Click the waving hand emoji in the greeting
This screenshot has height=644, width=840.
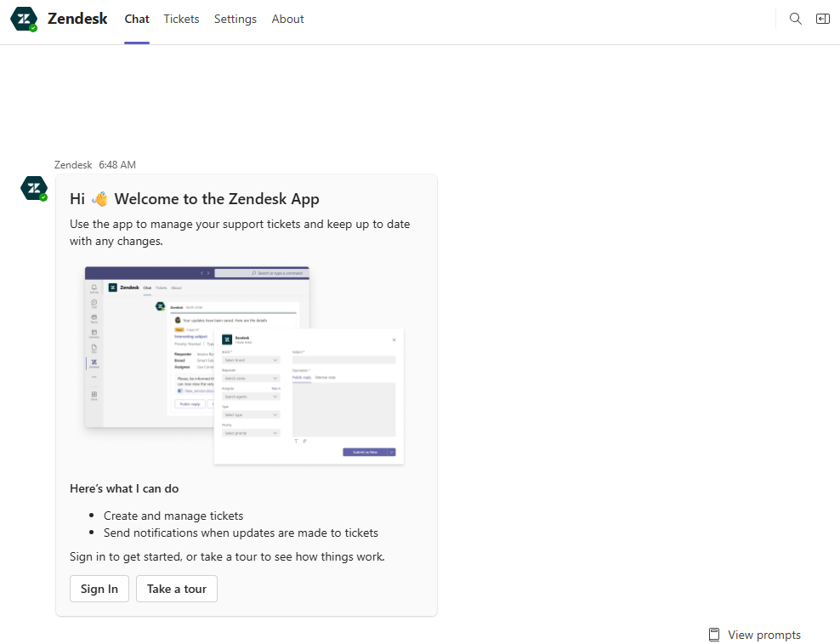click(x=99, y=197)
